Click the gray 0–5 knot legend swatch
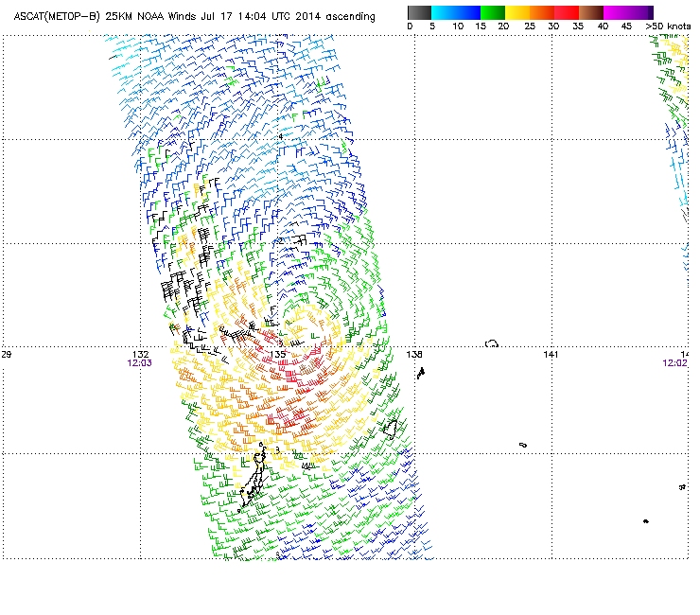 tap(420, 12)
